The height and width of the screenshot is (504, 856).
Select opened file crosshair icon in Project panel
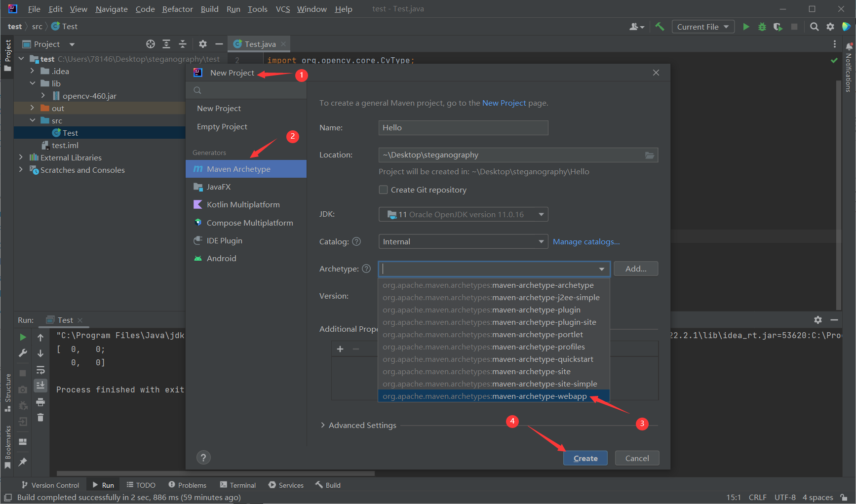(151, 44)
